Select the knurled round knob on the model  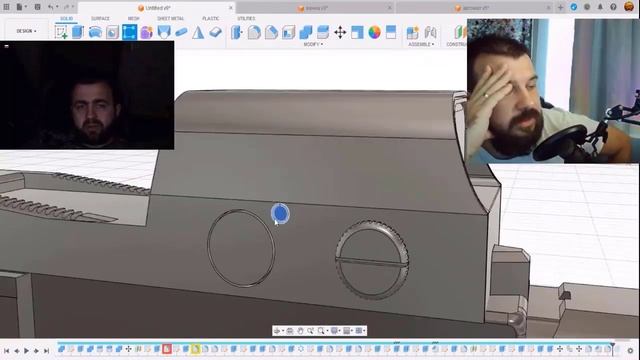372,261
